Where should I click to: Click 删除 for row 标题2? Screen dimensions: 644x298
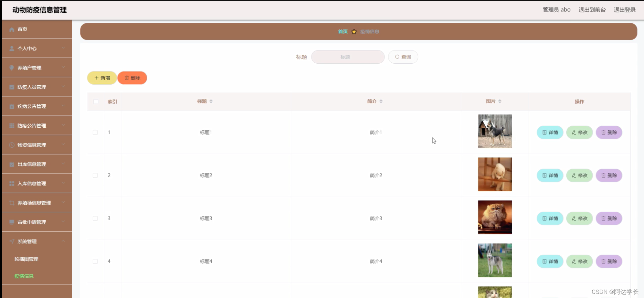point(609,175)
